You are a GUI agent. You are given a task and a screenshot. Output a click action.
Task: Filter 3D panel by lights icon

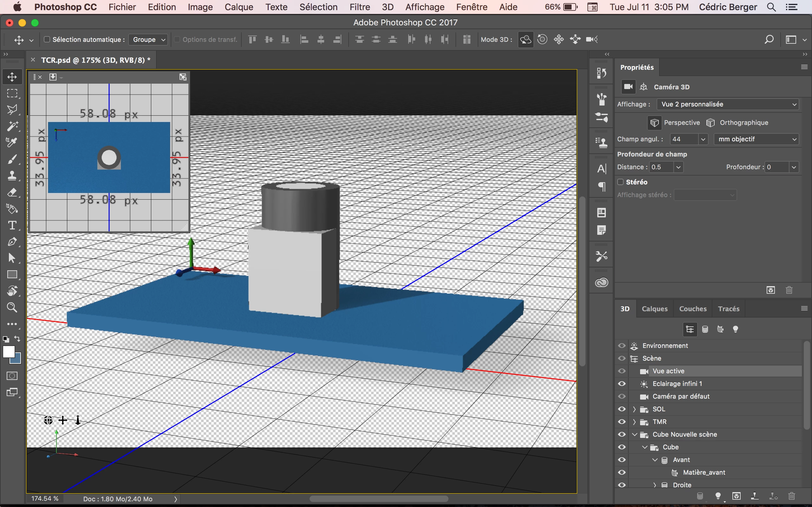point(736,329)
